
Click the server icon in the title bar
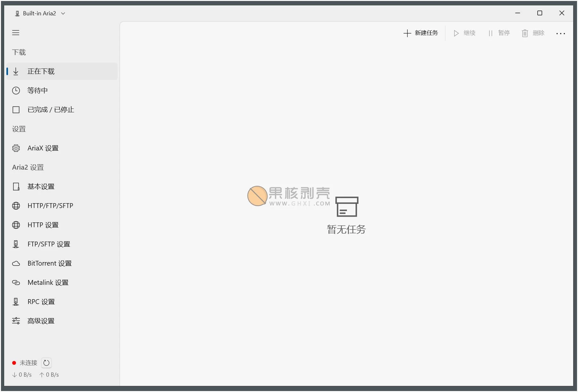17,13
